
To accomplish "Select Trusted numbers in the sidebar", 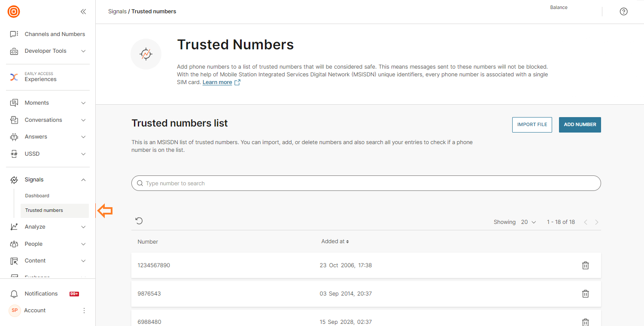I will (44, 210).
